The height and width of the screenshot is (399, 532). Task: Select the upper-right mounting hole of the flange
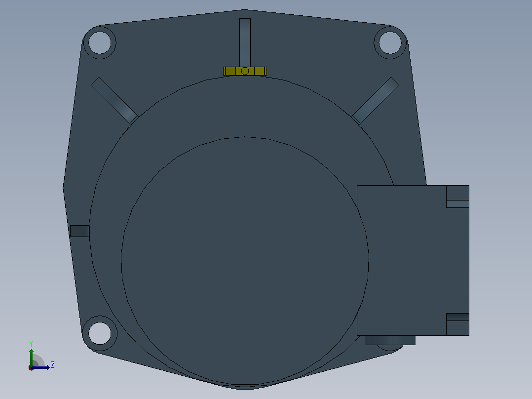coord(390,43)
